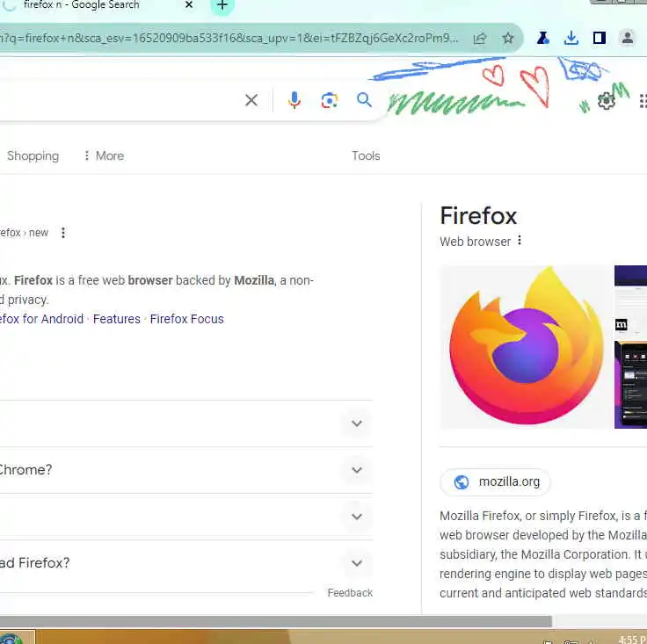Open the downloads icon in toolbar
The height and width of the screenshot is (644, 647).
(x=571, y=39)
